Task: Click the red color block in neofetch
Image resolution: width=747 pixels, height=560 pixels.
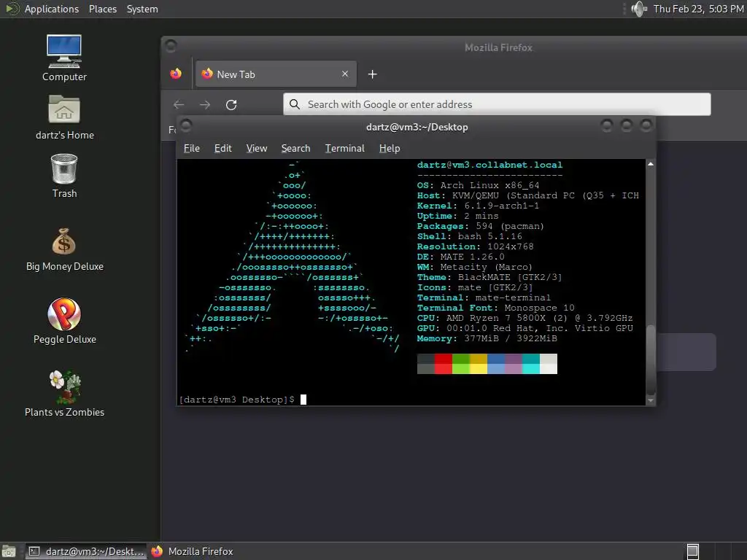Action: (x=444, y=364)
